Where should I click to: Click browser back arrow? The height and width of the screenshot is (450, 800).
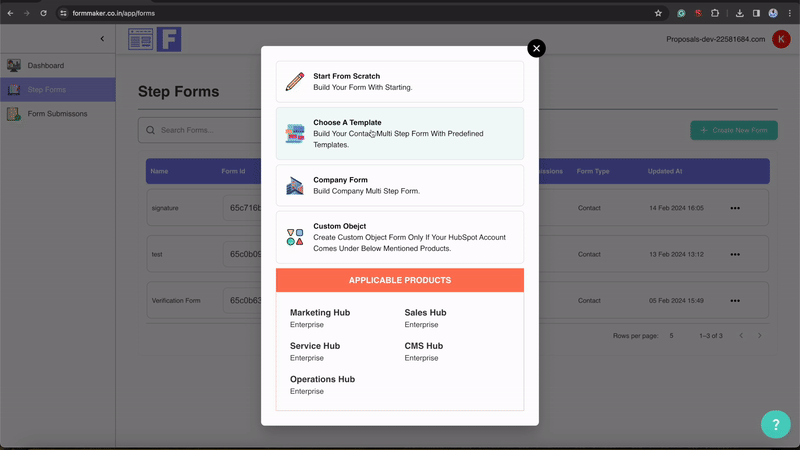click(x=10, y=13)
